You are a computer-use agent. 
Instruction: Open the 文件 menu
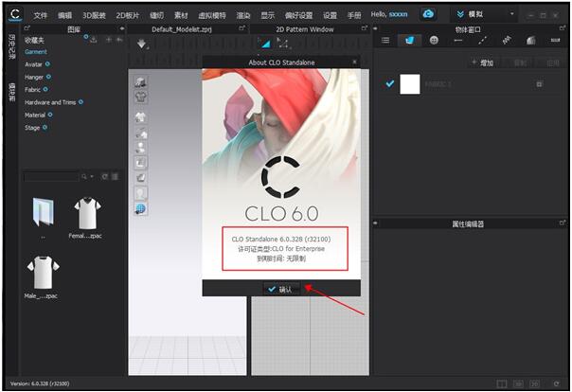tap(41, 16)
